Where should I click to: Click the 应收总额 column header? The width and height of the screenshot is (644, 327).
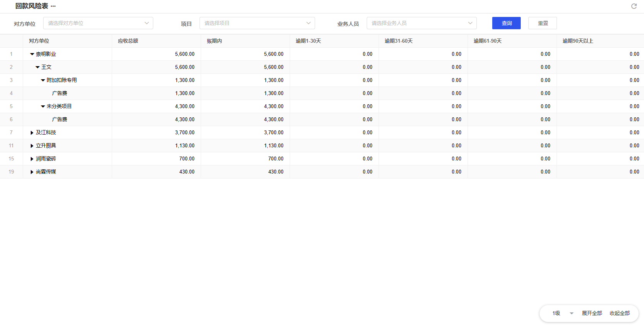click(128, 41)
